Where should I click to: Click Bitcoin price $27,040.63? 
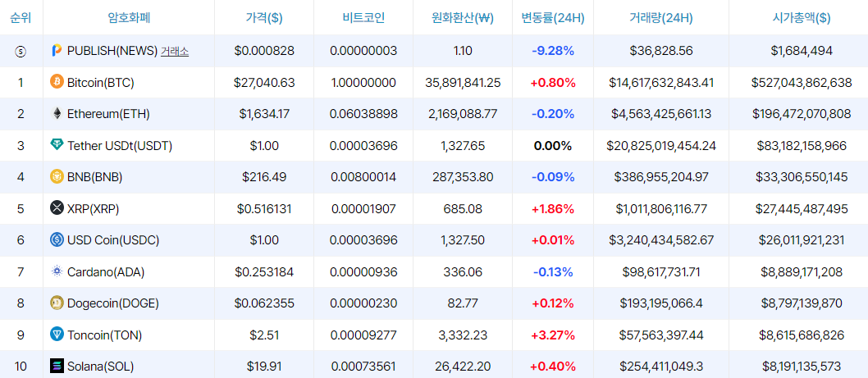click(264, 83)
